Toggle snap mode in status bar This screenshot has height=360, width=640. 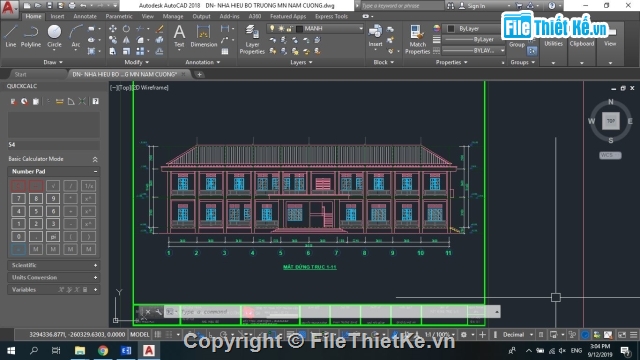pyautogui.click(x=169, y=334)
